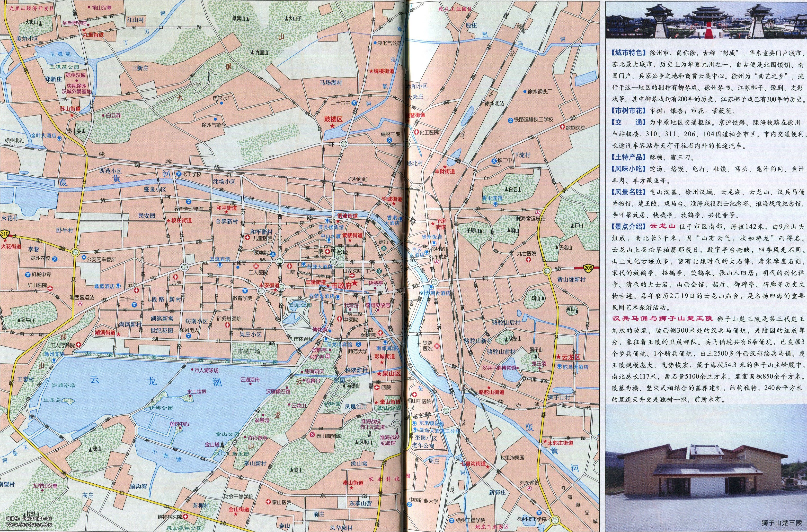Click the bus station icon at 淮西客运站
807x532 pixels.
tap(80, 303)
